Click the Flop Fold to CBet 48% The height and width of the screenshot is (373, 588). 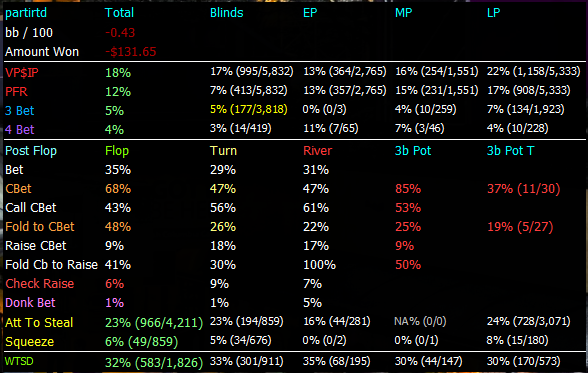click(118, 227)
